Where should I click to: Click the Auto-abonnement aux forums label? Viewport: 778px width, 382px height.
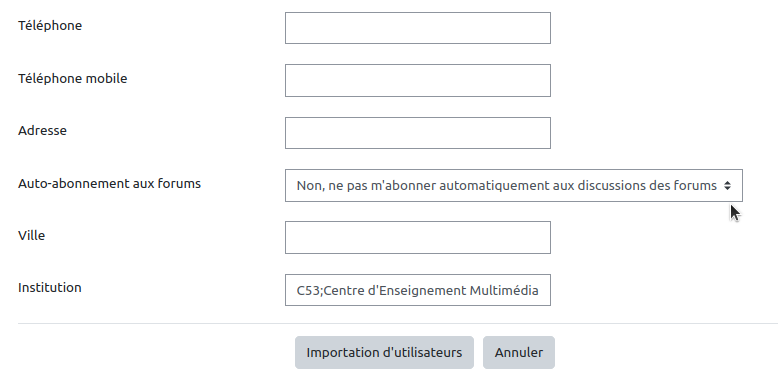coord(109,184)
